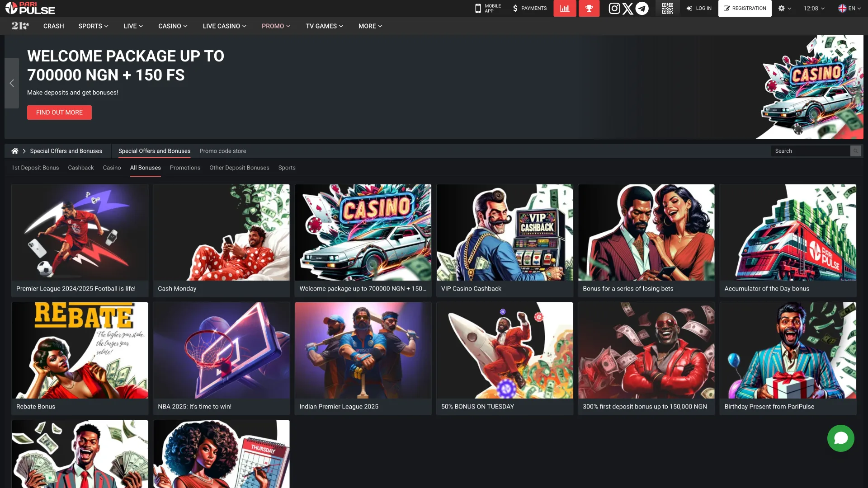Click the red trophy icon
The image size is (868, 488).
tap(589, 8)
